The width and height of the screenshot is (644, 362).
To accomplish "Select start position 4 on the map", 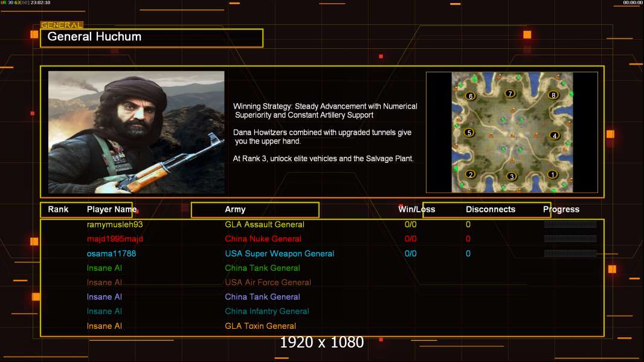I will (x=555, y=136).
